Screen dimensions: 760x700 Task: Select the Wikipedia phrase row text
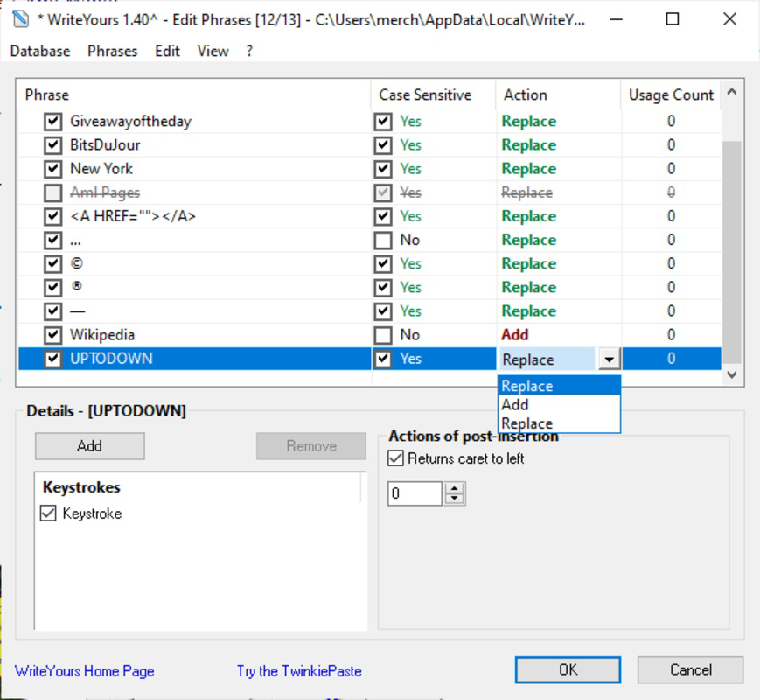point(102,335)
